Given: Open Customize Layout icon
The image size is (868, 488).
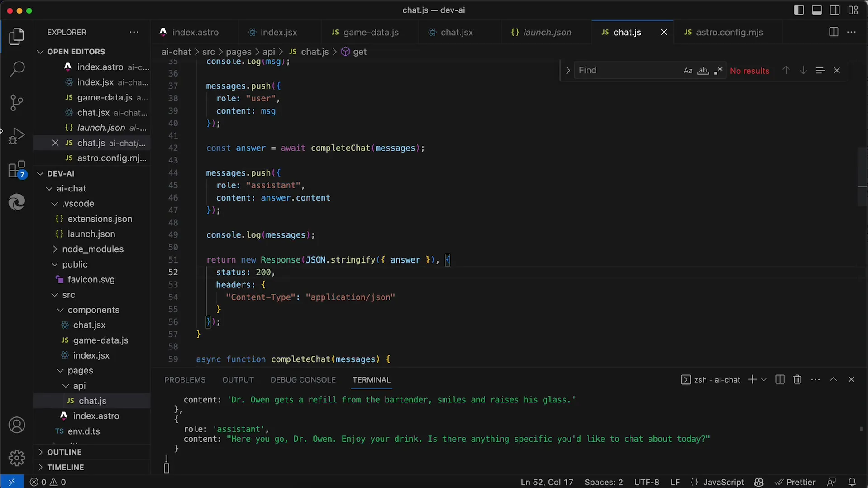Looking at the screenshot, I should [x=853, y=10].
